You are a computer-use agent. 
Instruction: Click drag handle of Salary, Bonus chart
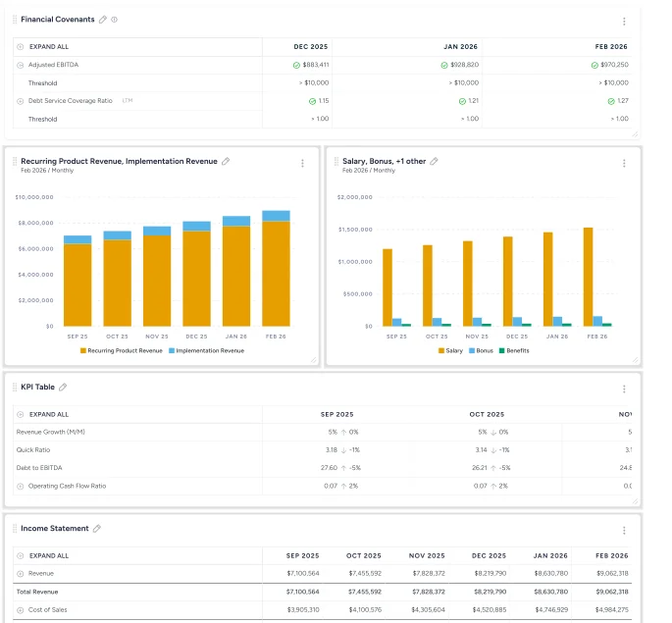click(x=336, y=162)
